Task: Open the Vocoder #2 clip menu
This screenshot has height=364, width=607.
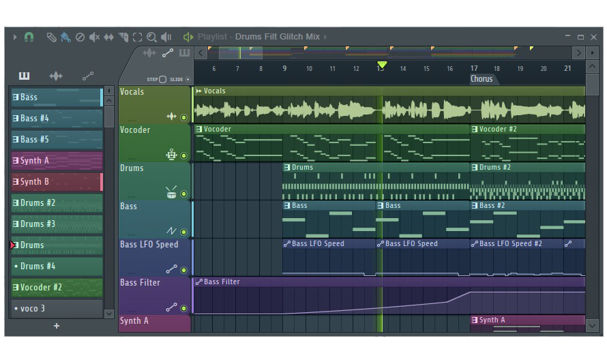Action: 475,130
